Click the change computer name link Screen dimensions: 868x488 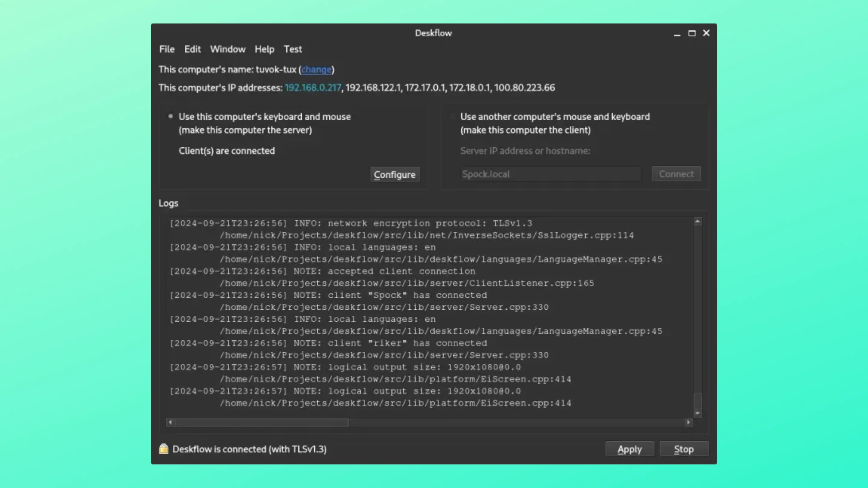pos(316,69)
